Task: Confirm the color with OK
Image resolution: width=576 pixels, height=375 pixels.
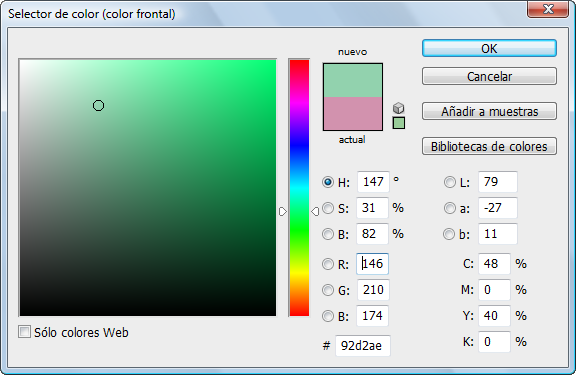Action: [x=489, y=48]
